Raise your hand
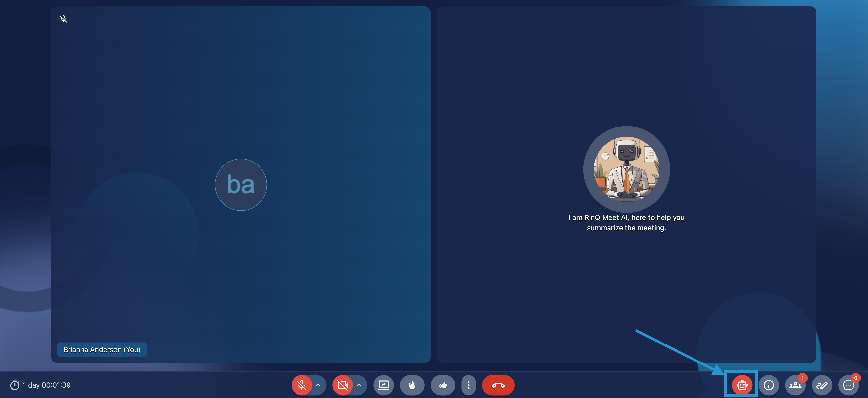The height and width of the screenshot is (398, 868). click(412, 385)
